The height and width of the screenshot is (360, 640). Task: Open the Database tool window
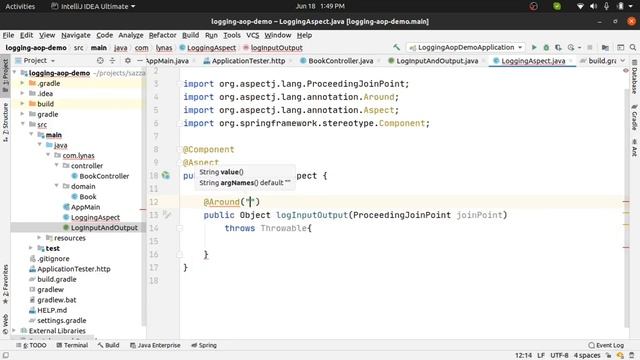click(635, 78)
